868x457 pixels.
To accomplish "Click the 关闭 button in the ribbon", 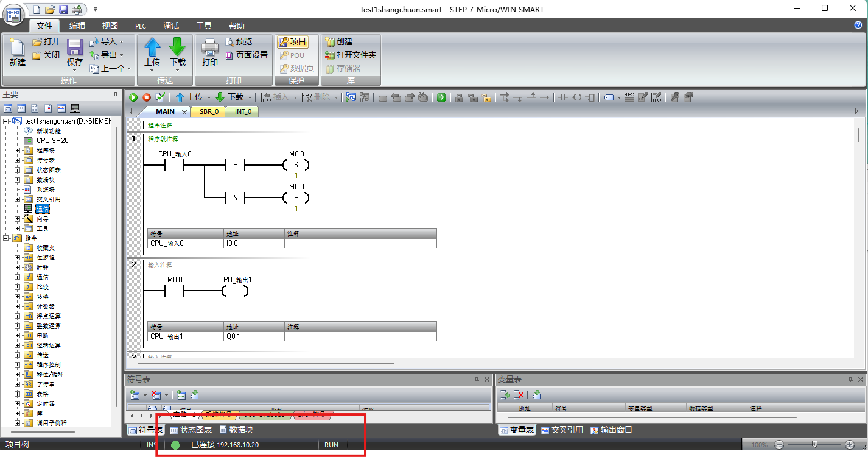I will [46, 55].
